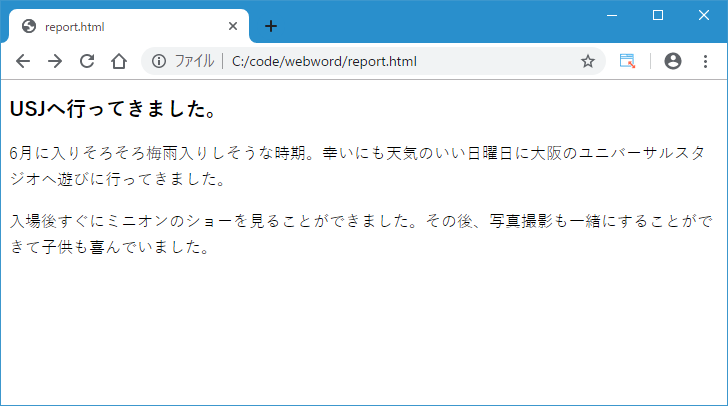Close the report.html tab
The height and width of the screenshot is (406, 728).
pos(233,26)
